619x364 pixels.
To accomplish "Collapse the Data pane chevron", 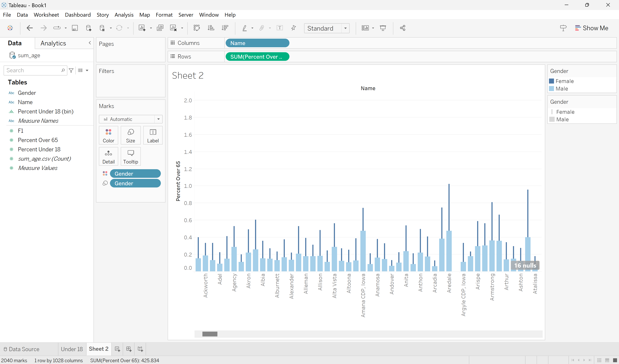I will (x=90, y=43).
